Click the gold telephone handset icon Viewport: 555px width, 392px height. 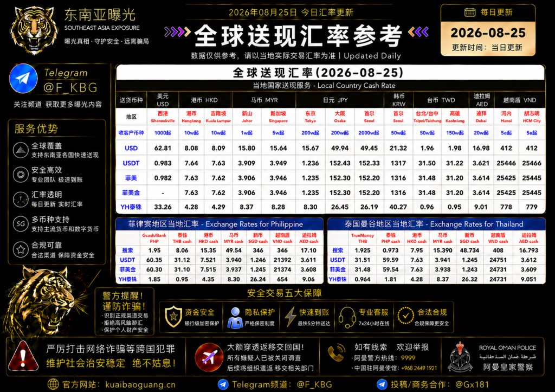tap(336, 353)
